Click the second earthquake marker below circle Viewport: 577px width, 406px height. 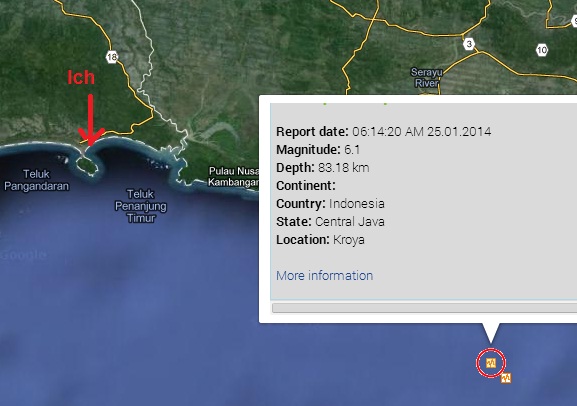506,378
